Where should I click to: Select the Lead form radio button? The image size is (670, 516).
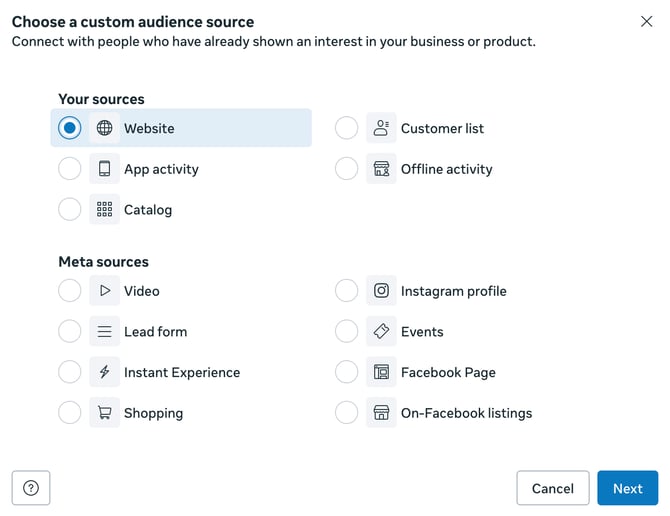tap(69, 332)
